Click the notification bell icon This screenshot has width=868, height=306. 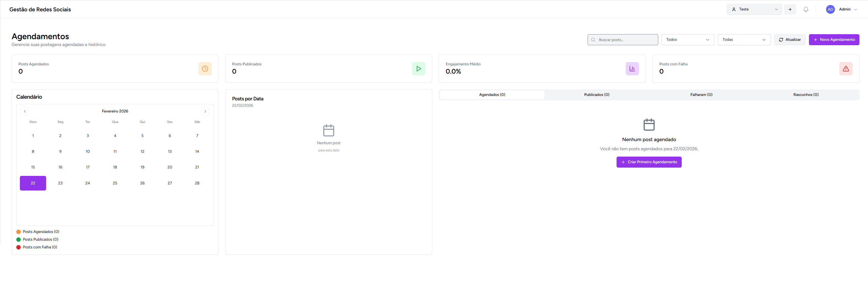[x=806, y=9]
